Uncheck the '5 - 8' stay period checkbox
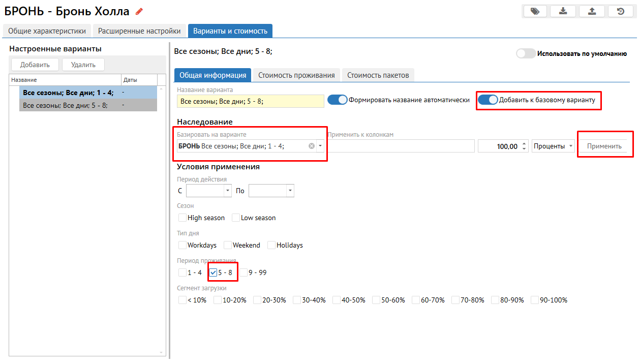 pos(214,272)
